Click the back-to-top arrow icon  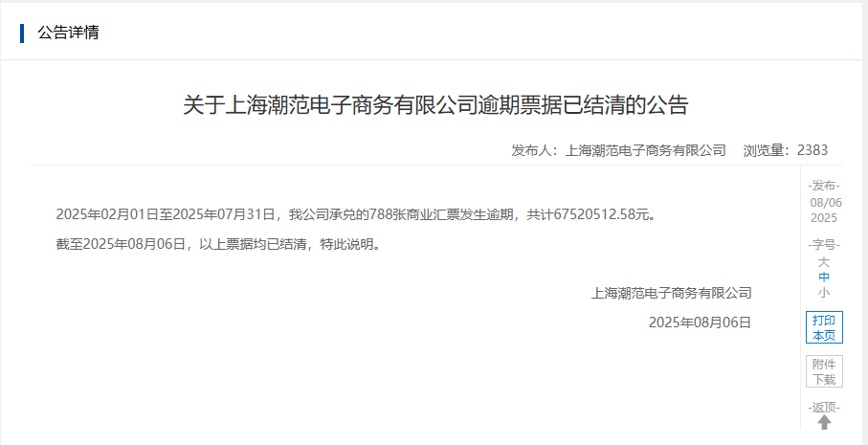pos(824,422)
